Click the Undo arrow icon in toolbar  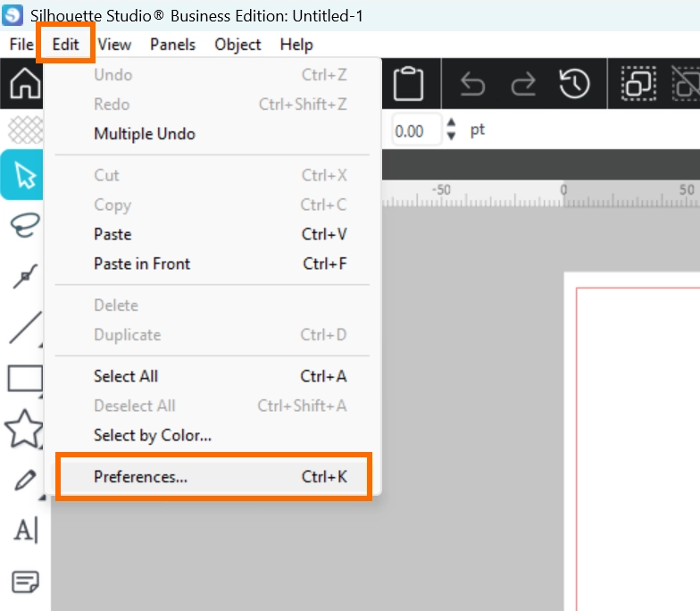coord(472,84)
